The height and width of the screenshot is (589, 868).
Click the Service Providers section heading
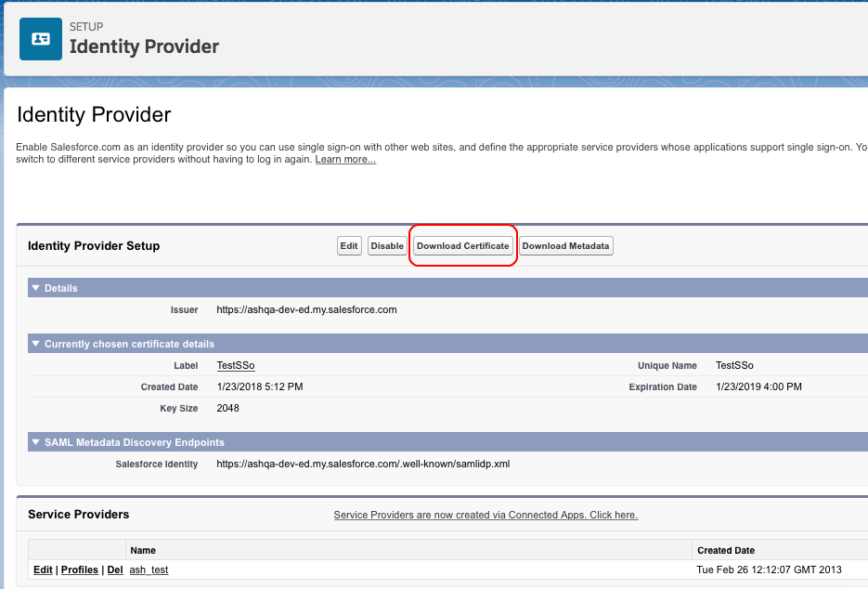coord(79,514)
